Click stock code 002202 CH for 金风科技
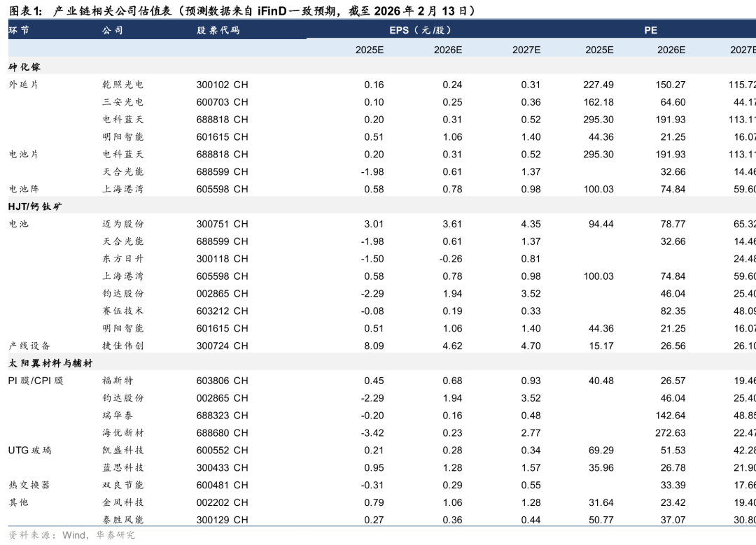The width and height of the screenshot is (756, 545). click(x=222, y=502)
